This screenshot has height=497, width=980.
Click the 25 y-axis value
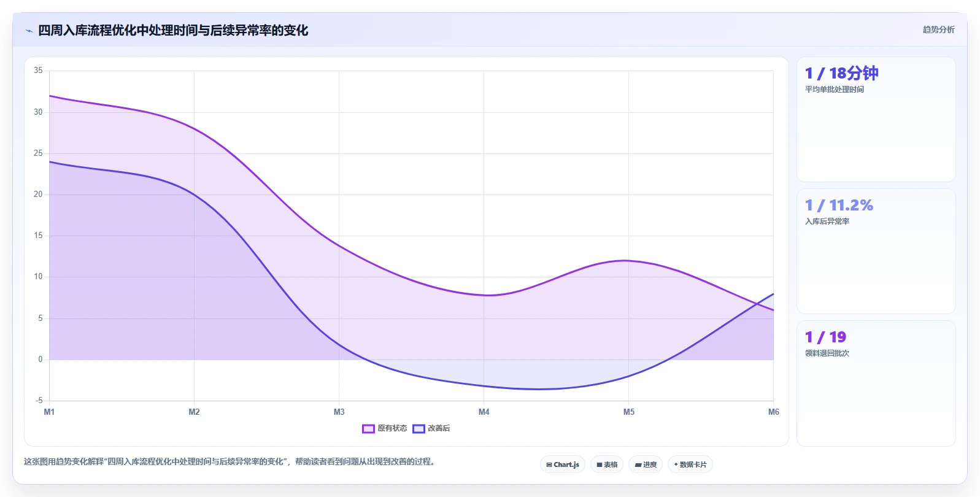click(38, 153)
